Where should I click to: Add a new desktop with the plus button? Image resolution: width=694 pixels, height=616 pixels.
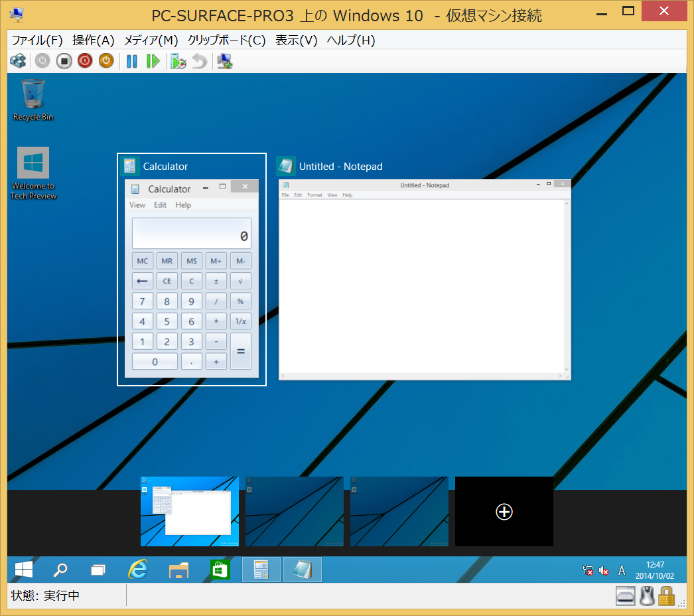[x=504, y=512]
